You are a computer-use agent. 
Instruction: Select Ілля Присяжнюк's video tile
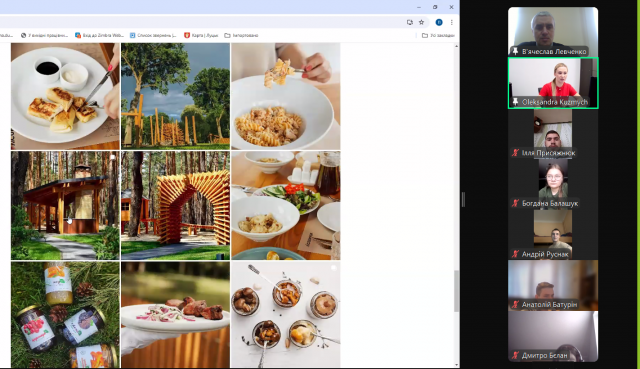pos(553,134)
